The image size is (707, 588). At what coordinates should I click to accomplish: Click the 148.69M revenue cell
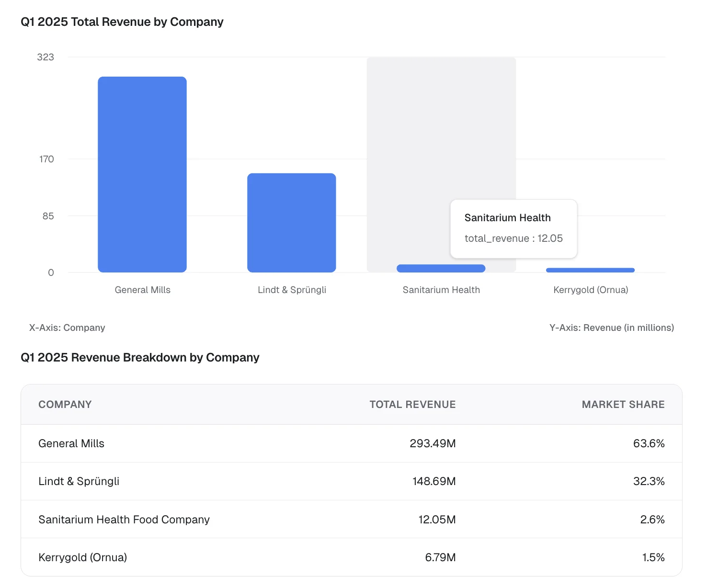click(434, 481)
